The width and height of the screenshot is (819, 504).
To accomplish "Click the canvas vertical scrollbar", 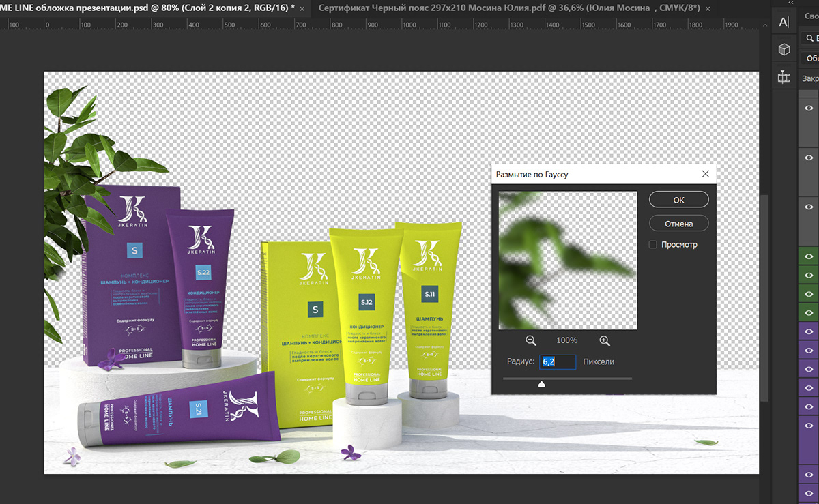I will click(x=765, y=297).
